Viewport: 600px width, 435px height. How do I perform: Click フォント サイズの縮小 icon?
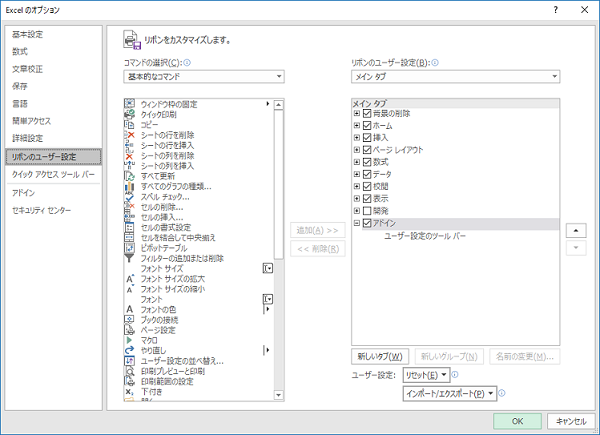coord(130,289)
